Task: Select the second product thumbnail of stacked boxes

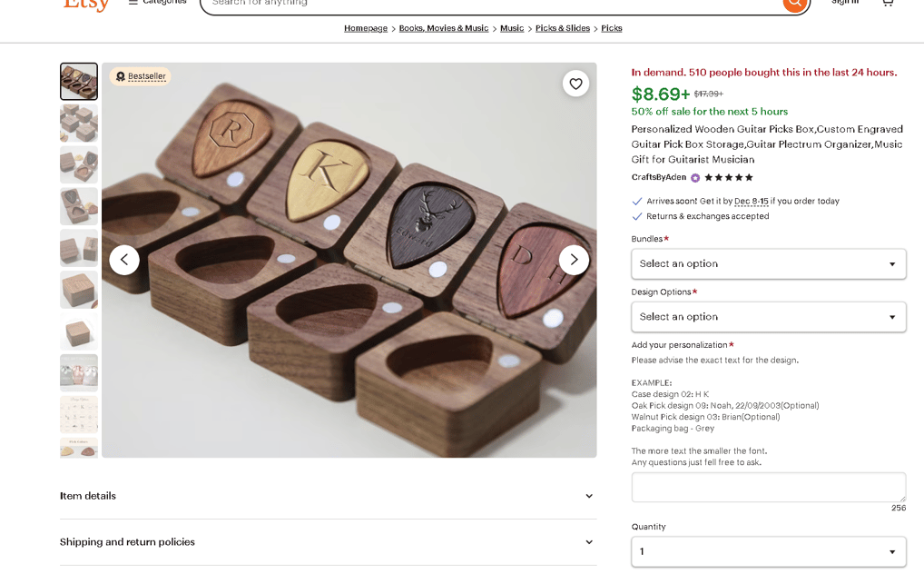Action: pyautogui.click(x=79, y=123)
